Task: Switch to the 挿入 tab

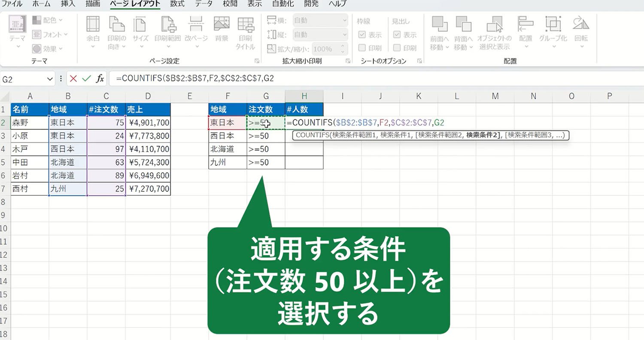Action: click(67, 4)
